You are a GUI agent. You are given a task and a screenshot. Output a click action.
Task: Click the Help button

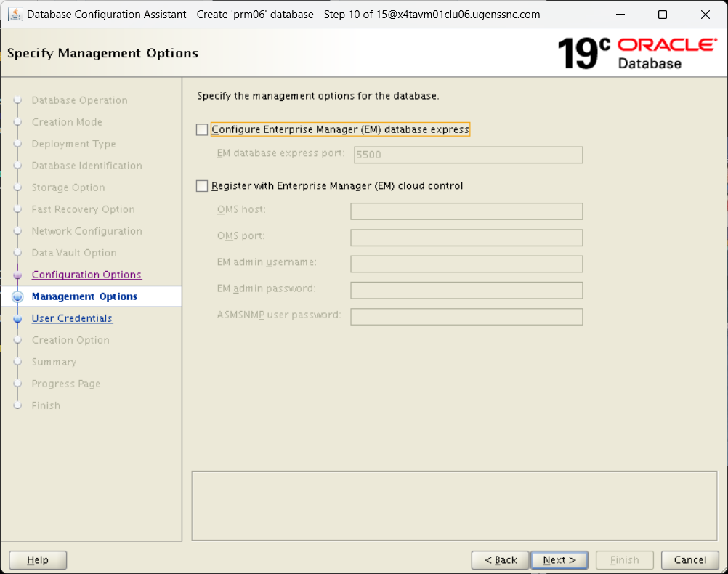click(x=38, y=560)
